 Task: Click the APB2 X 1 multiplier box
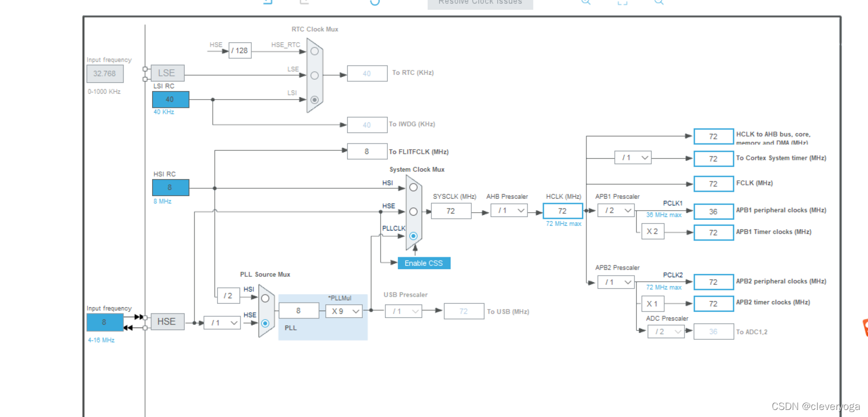[x=653, y=304]
